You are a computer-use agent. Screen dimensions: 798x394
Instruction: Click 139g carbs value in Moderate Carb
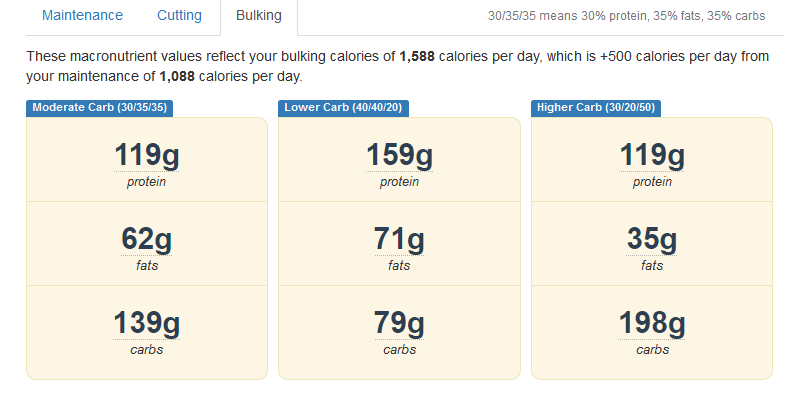click(147, 323)
